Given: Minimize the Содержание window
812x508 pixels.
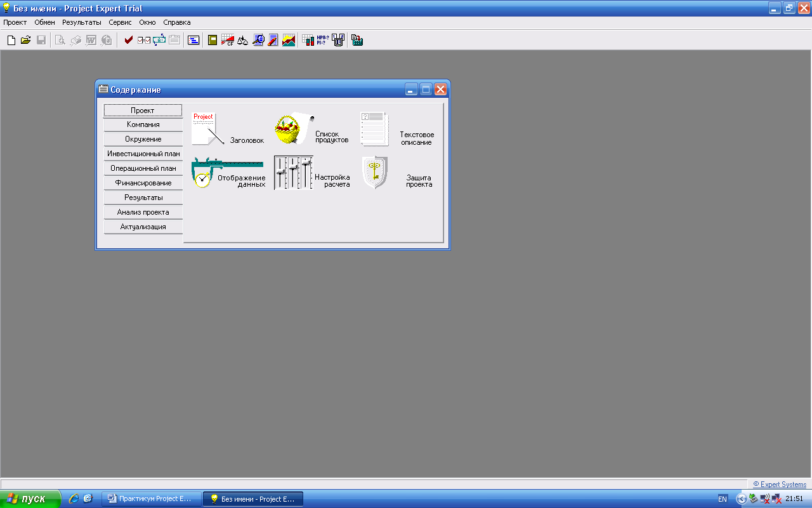Looking at the screenshot, I should coord(411,90).
